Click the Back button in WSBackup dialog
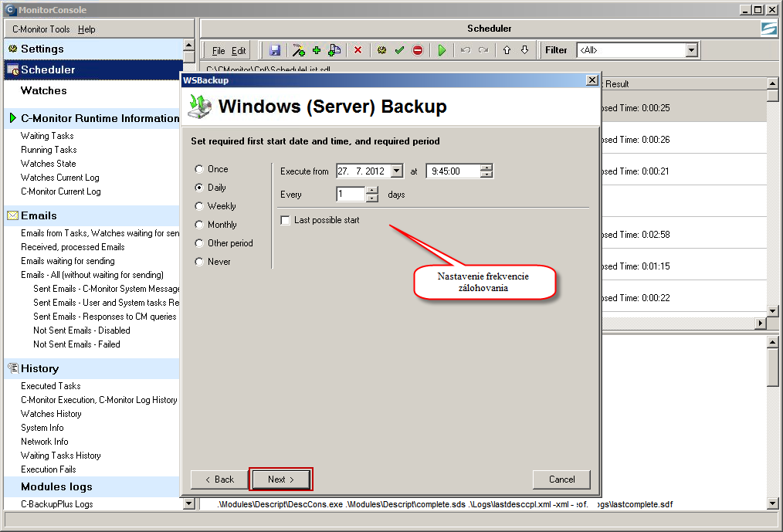This screenshot has width=783, height=532. [x=219, y=479]
